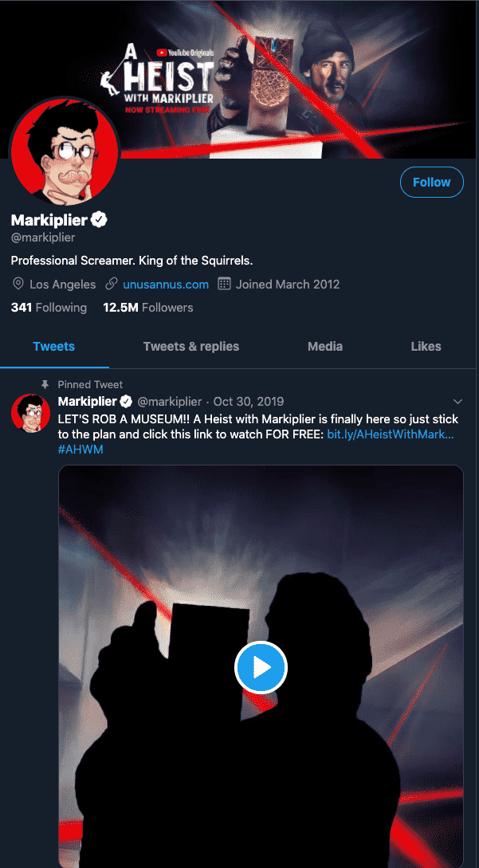Click the chain link icon beside unusannus.com
Viewport: 479px width, 868px height.
click(x=112, y=284)
